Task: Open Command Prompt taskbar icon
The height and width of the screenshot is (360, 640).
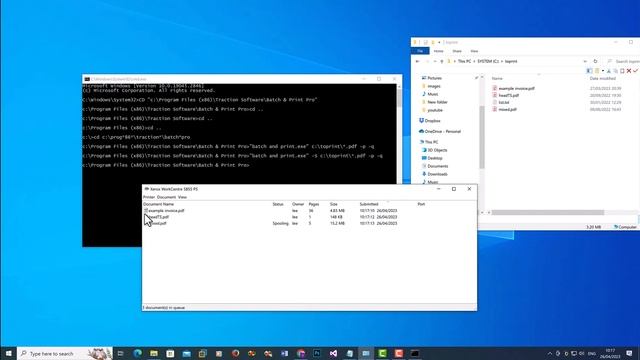Action: tap(415, 353)
